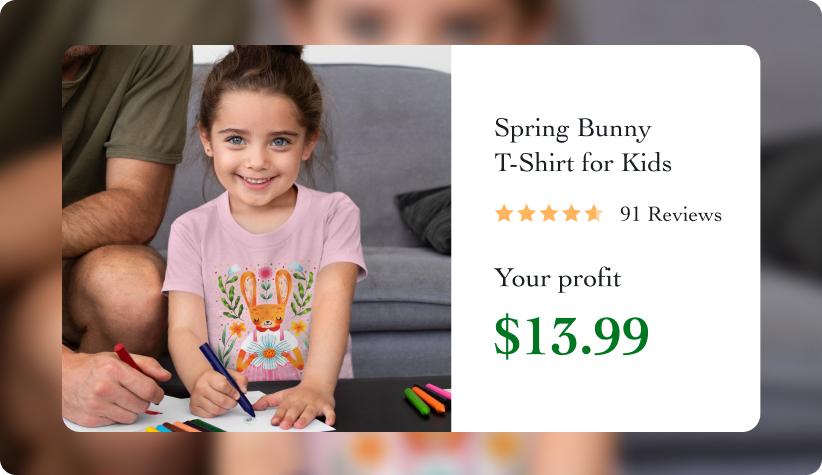Click the Spring Bunny product title
The image size is (822, 475).
pos(572,129)
